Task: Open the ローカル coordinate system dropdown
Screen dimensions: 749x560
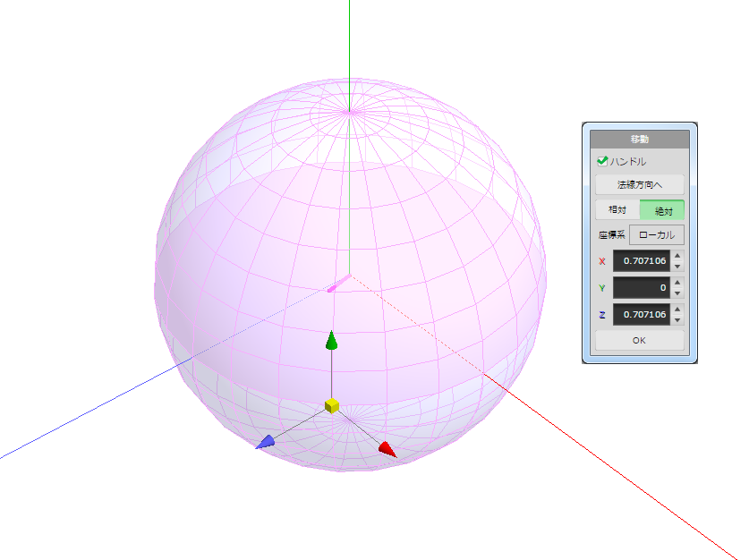Action: click(657, 235)
